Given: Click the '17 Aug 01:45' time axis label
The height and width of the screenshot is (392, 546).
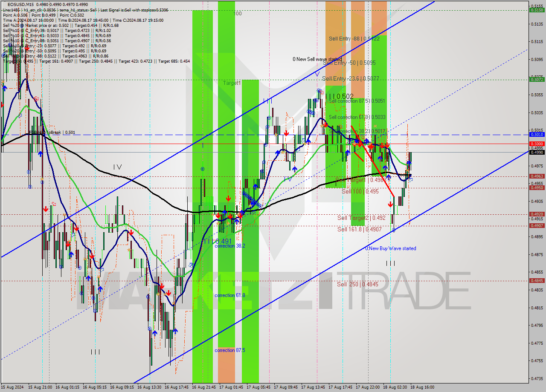Looking at the screenshot, I should pyautogui.click(x=231, y=387).
